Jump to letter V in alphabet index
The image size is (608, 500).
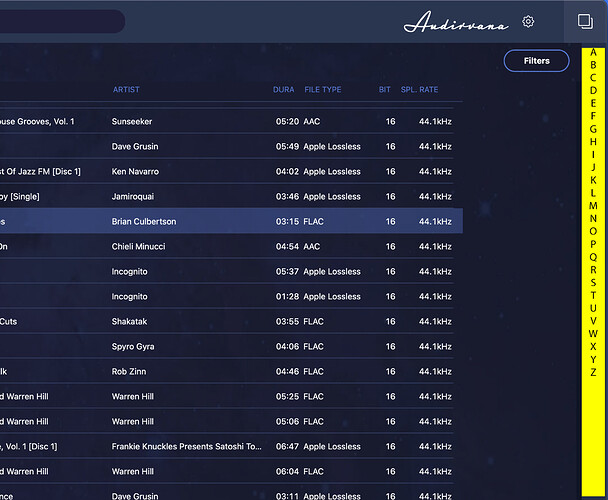[x=593, y=321]
